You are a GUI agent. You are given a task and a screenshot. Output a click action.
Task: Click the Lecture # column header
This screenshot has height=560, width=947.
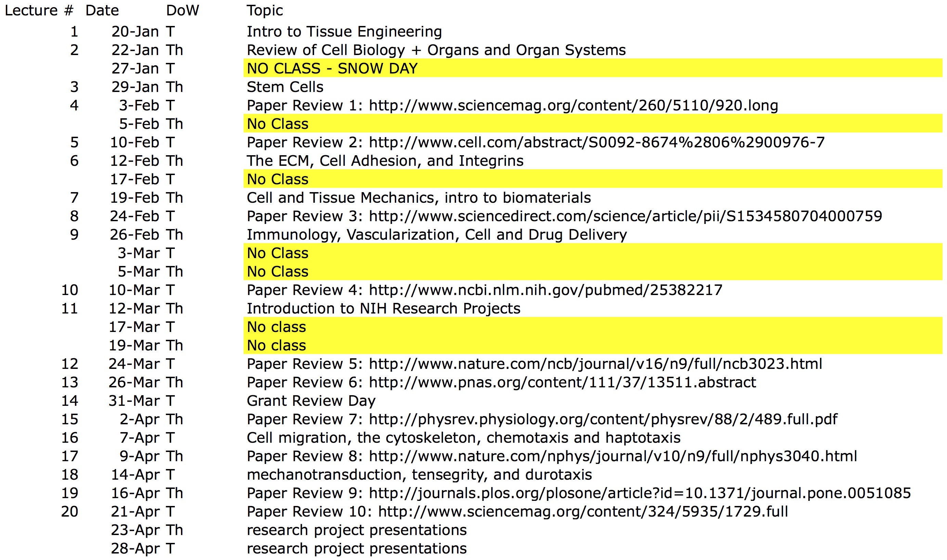tap(39, 11)
